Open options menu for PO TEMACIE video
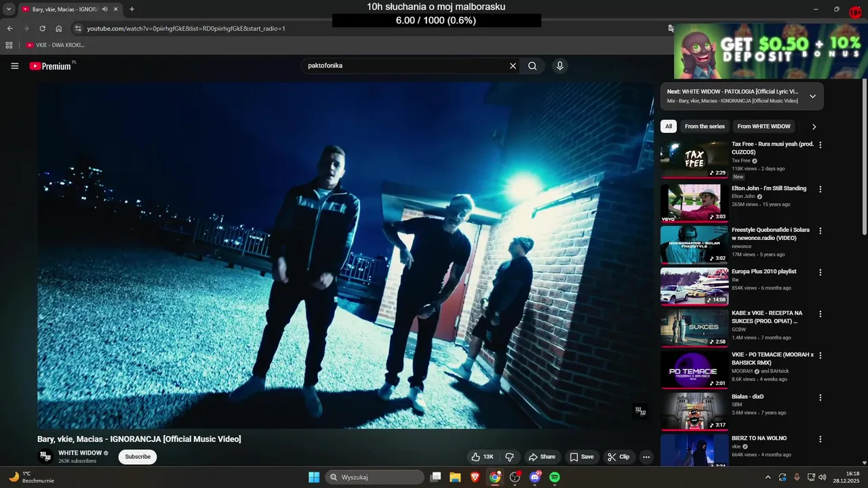Screen dimensions: 868x488 click(821, 356)
